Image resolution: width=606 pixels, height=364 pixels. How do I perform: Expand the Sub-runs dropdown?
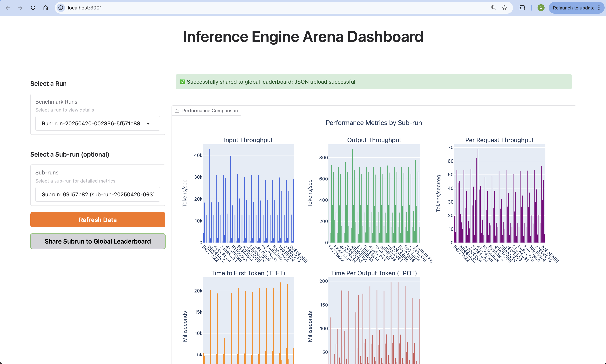tap(97, 194)
